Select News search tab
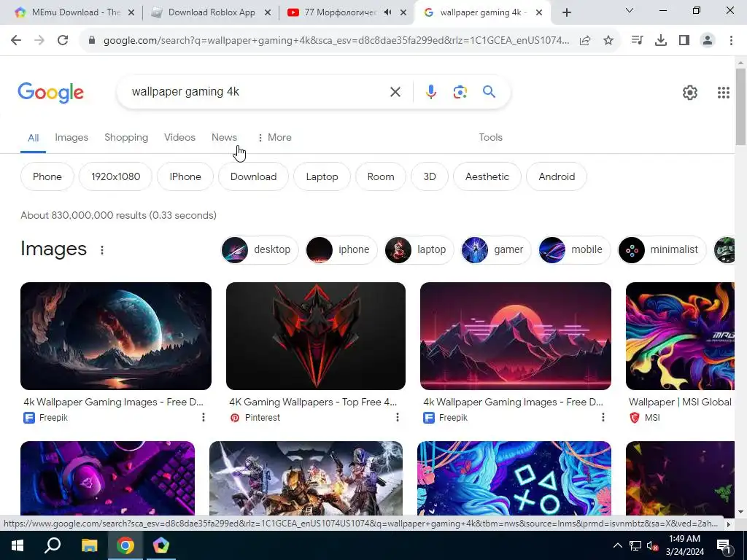This screenshot has width=747, height=560. [224, 138]
